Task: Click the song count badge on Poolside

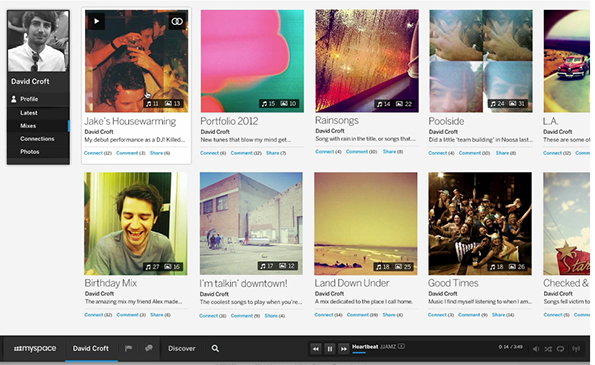Action: 497,104
